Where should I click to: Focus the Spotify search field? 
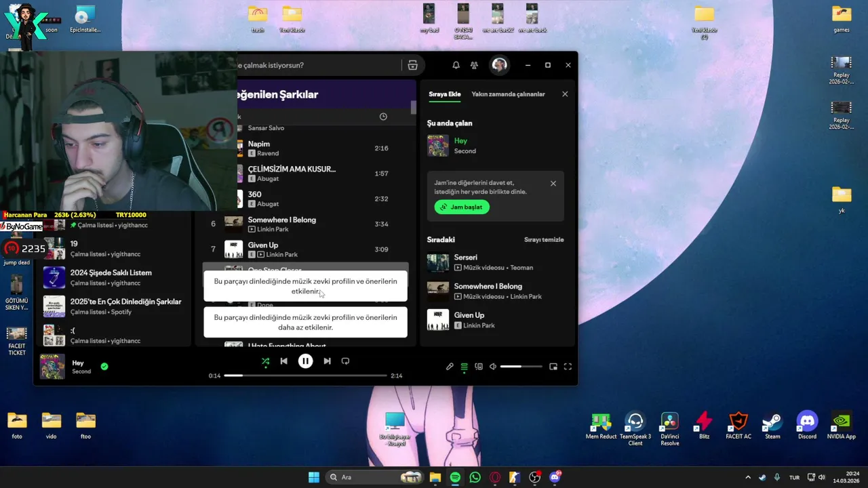[x=319, y=65]
